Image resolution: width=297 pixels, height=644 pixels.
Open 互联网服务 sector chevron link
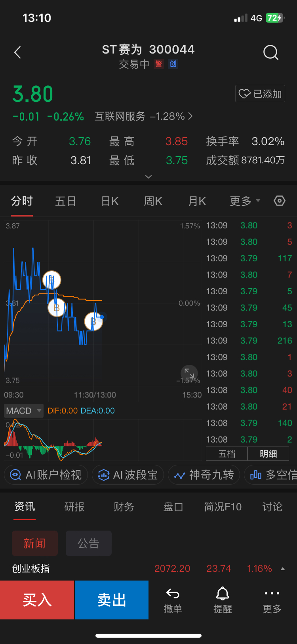click(144, 116)
